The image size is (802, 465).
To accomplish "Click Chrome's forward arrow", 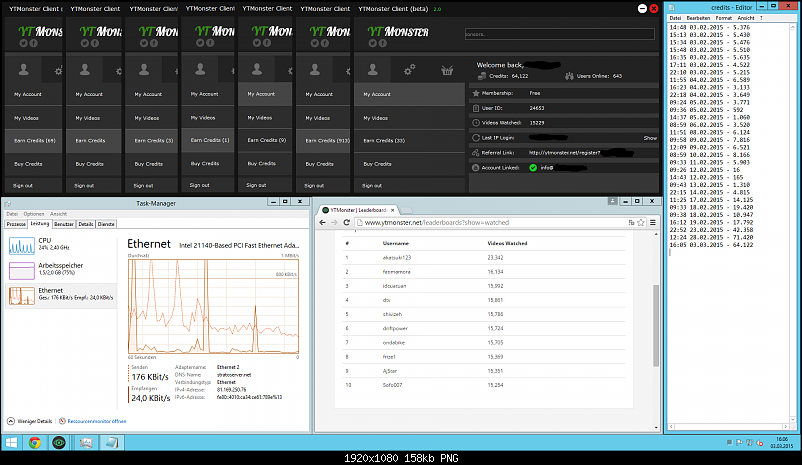I will pos(334,223).
